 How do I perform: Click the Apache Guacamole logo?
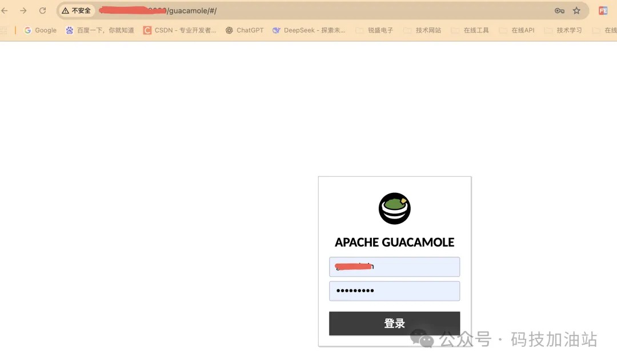[x=395, y=208]
